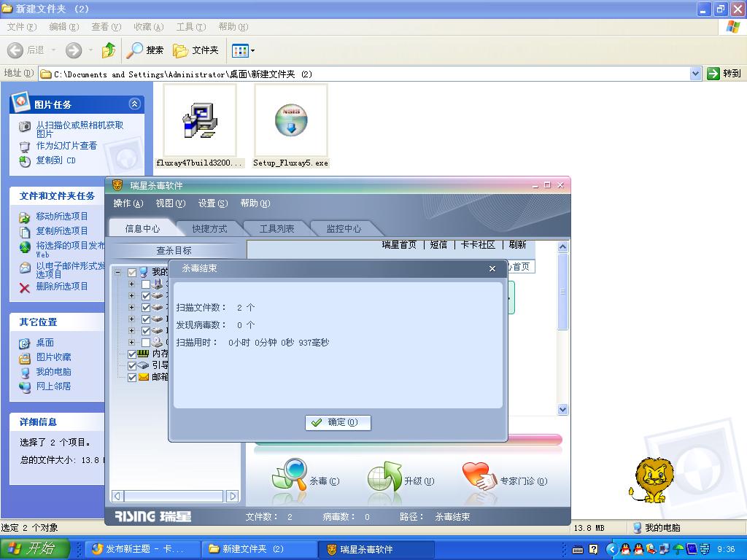The width and height of the screenshot is (747, 560).
Task: Open 我的电脑 under 其它位置
Action: pos(53,372)
